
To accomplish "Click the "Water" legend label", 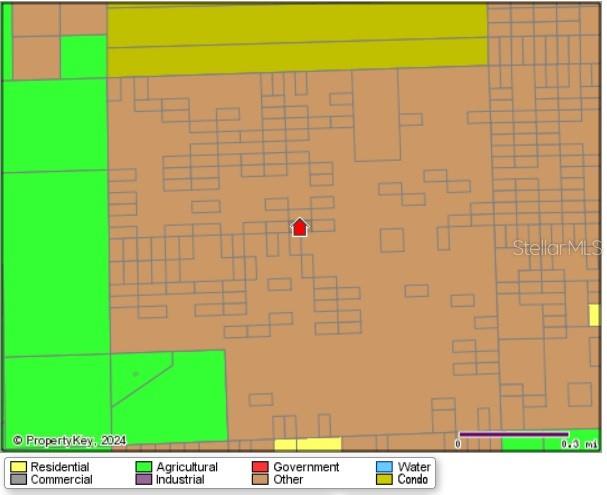I will click(x=414, y=467).
